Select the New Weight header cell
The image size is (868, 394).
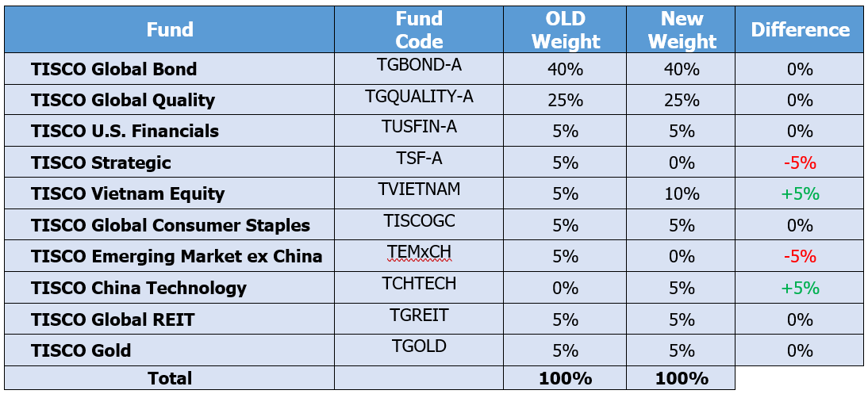681,29
